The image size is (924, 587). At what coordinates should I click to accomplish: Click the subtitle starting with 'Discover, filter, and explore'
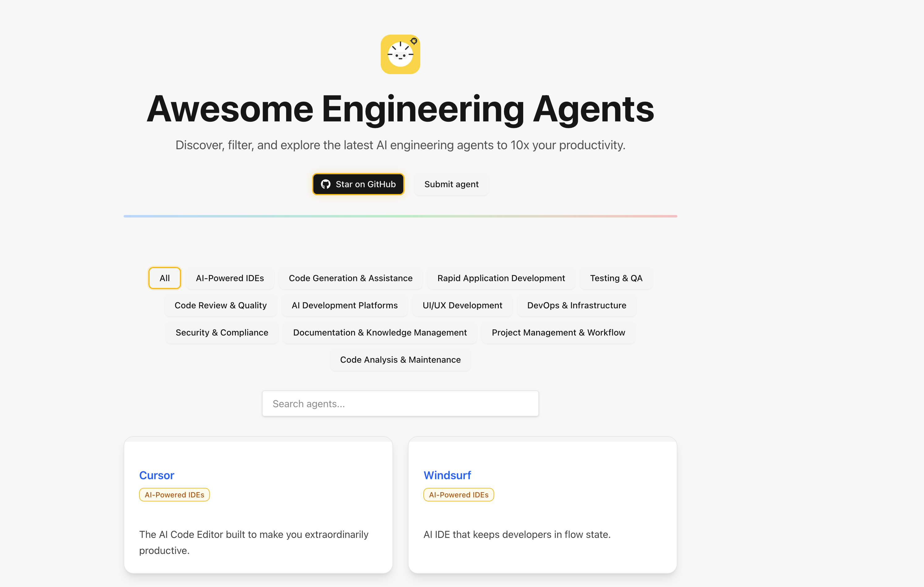pyautogui.click(x=400, y=145)
